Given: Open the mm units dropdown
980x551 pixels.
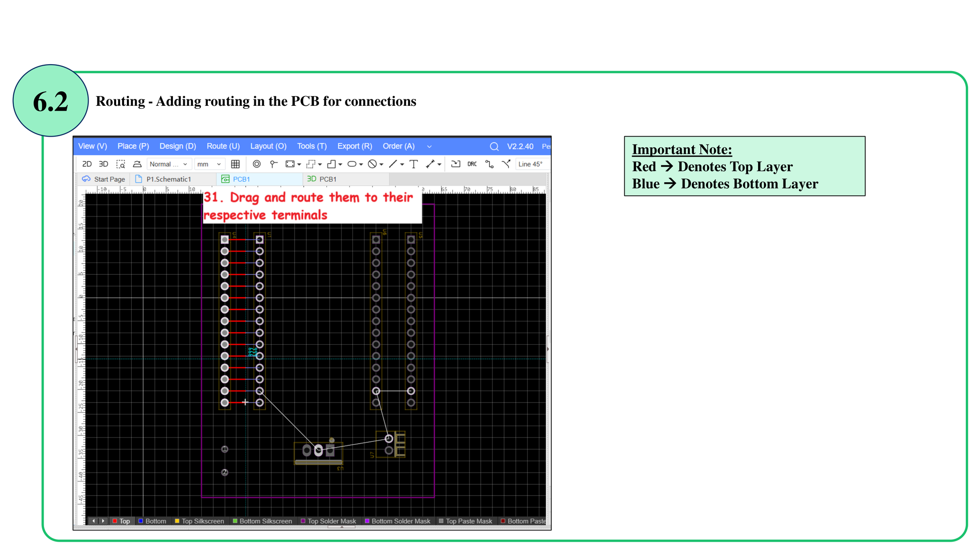Looking at the screenshot, I should pos(209,164).
